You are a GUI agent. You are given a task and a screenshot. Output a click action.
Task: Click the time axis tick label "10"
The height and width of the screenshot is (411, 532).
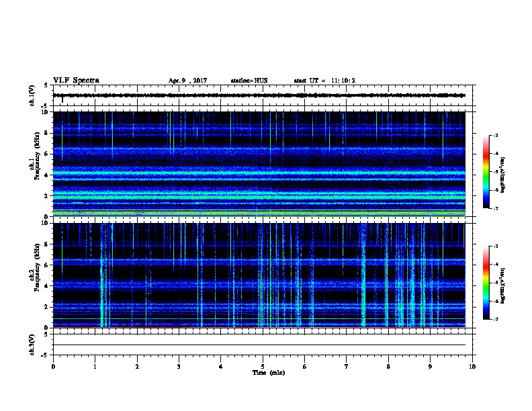click(472, 367)
